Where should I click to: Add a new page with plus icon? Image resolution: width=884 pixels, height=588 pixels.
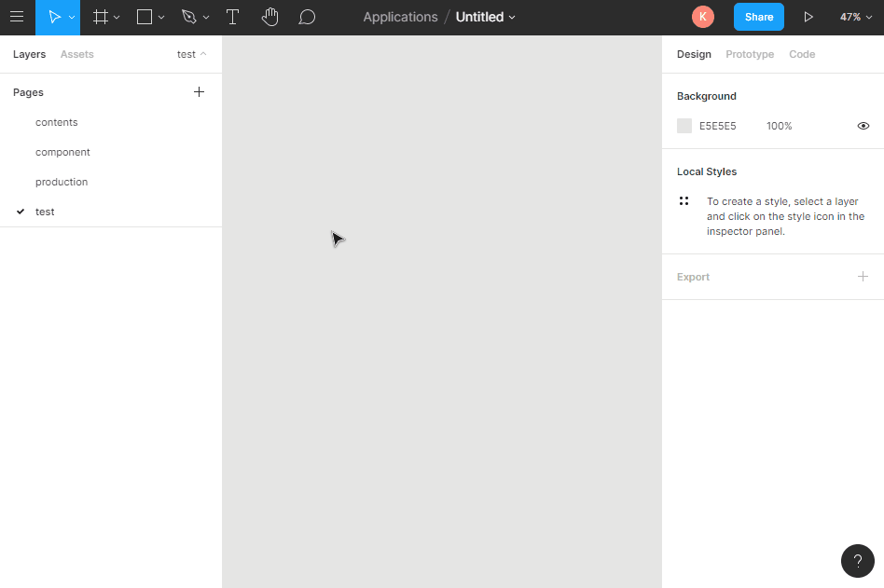pyautogui.click(x=199, y=92)
